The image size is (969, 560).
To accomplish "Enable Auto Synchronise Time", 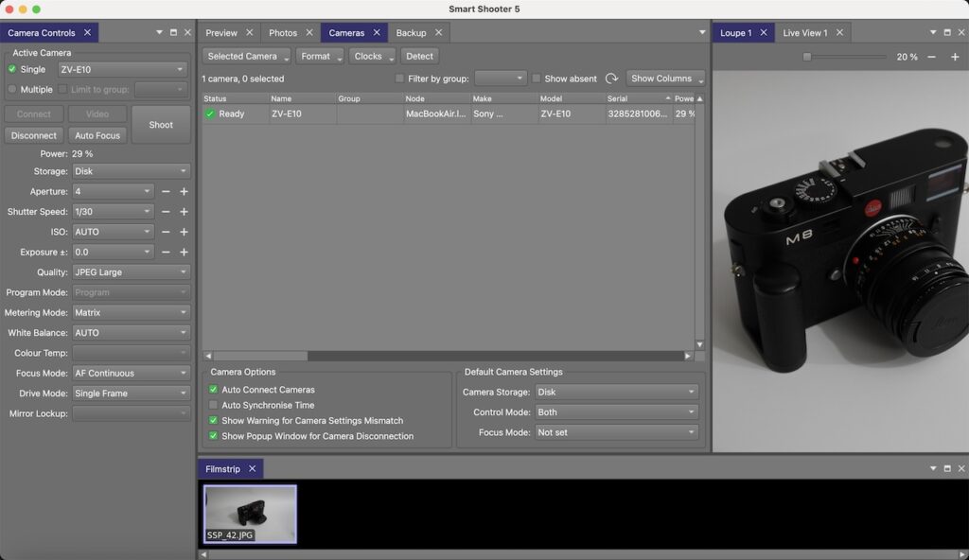I will pos(213,405).
